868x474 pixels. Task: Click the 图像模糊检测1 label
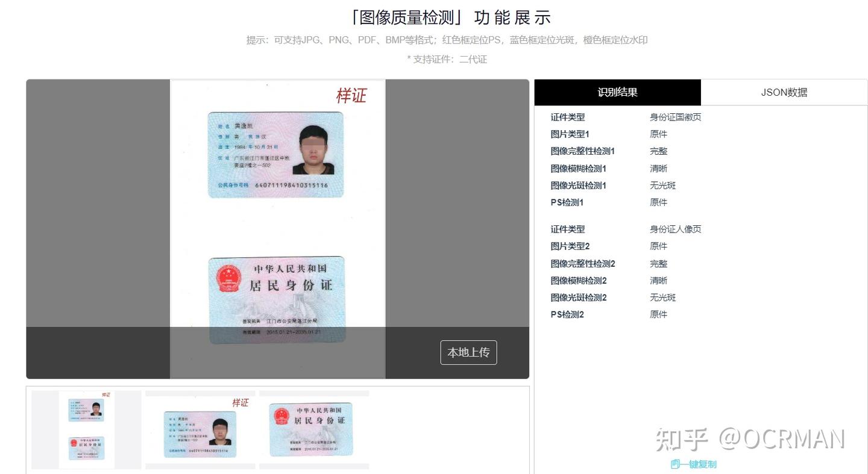tap(578, 169)
